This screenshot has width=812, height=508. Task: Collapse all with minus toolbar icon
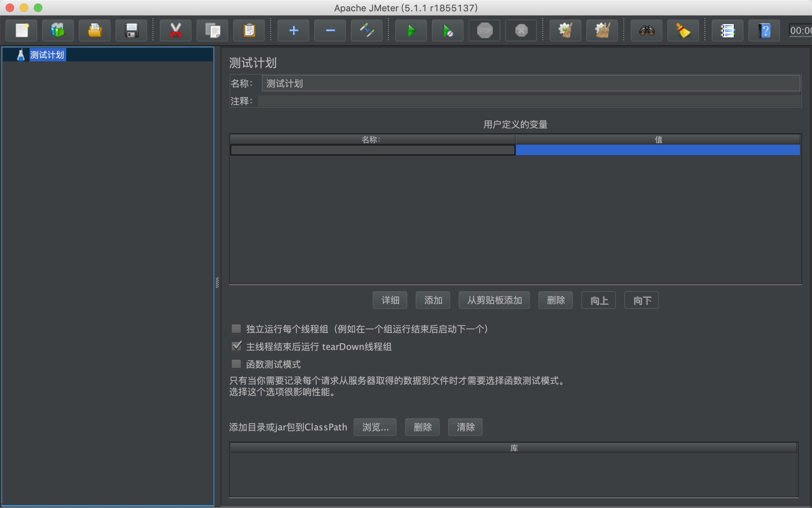[x=330, y=30]
